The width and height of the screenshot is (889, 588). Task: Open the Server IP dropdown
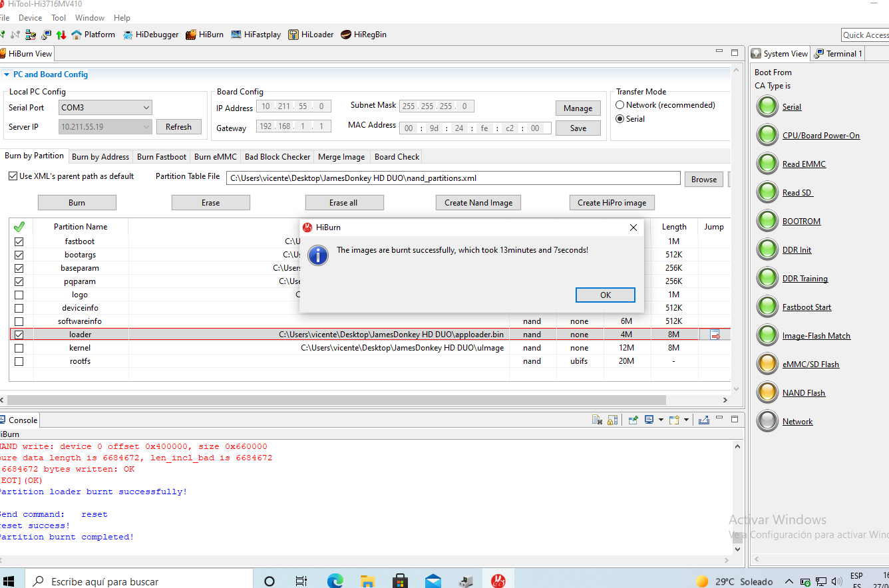(x=105, y=126)
